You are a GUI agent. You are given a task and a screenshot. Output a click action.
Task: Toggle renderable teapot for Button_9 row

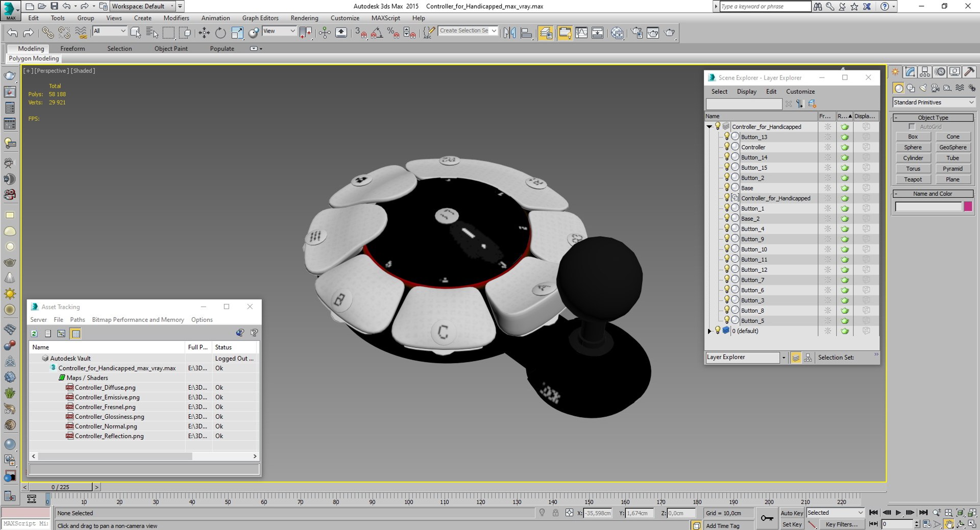tap(845, 239)
